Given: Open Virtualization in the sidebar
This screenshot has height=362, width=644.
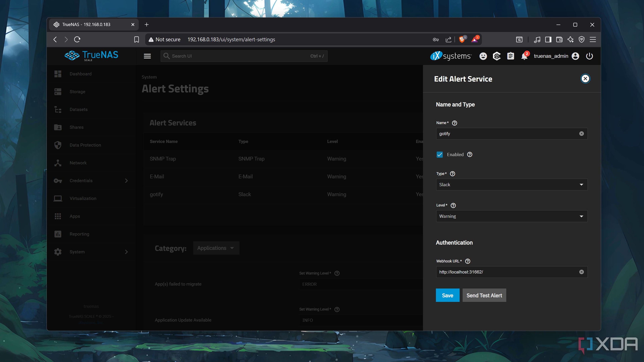Looking at the screenshot, I should pos(91,198).
